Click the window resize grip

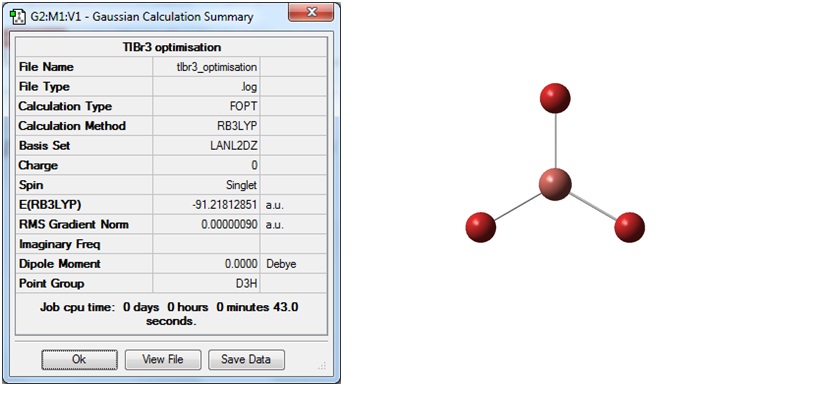tap(322, 366)
